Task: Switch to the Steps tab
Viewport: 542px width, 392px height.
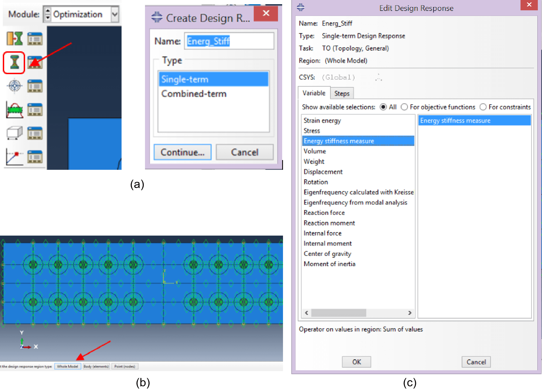Action: 342,93
